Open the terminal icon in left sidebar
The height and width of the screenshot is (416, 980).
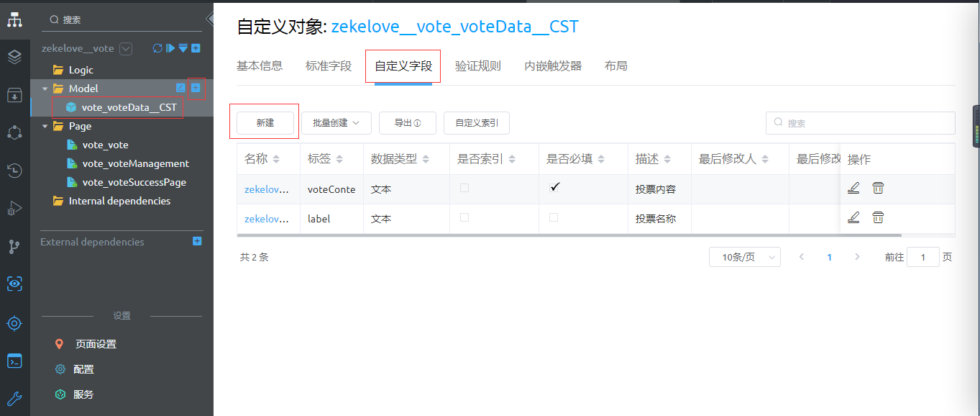(x=14, y=361)
